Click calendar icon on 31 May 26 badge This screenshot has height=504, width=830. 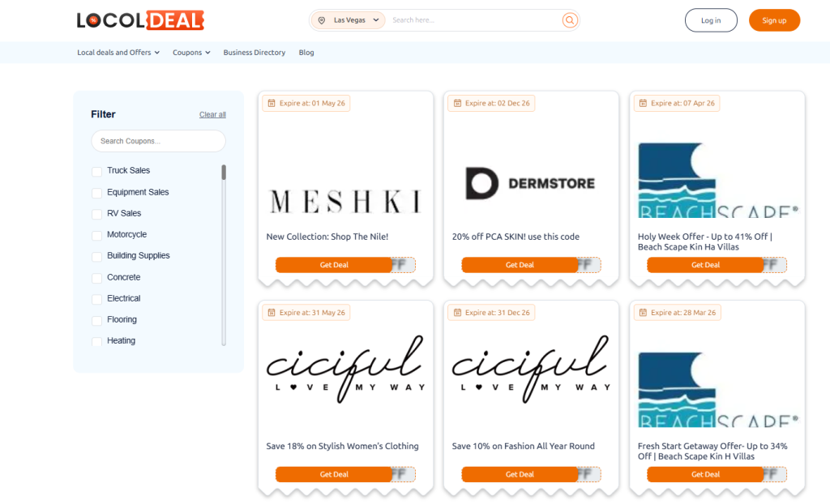tap(272, 313)
